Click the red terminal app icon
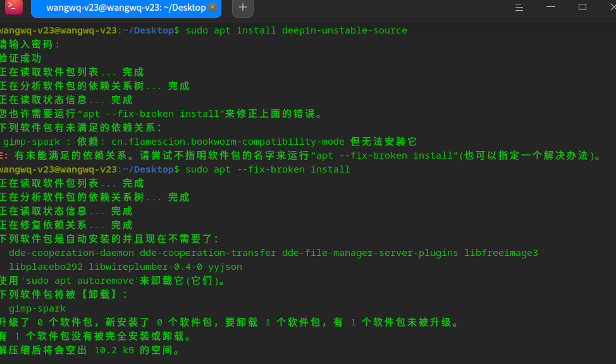Viewport: 616px width, 364px height. (14, 7)
